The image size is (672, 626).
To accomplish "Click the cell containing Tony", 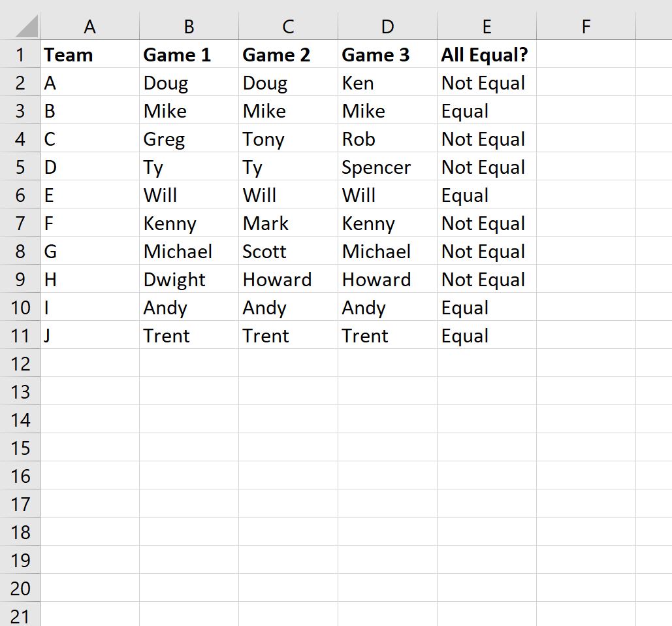I will point(289,139).
